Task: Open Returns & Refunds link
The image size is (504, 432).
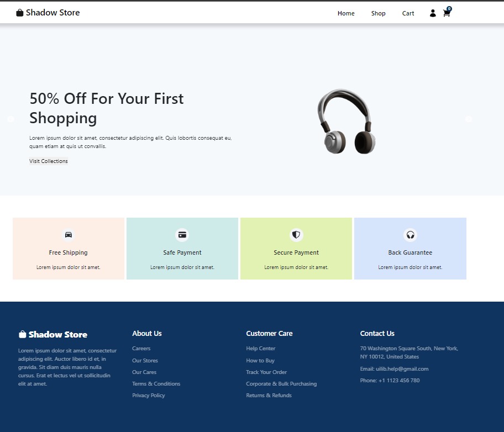Action: tap(269, 396)
